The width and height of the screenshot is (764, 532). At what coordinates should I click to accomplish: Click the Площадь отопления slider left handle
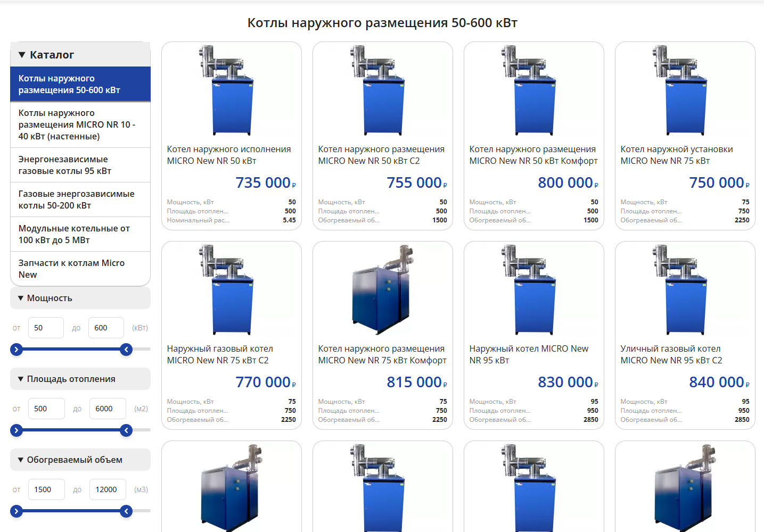tap(17, 430)
